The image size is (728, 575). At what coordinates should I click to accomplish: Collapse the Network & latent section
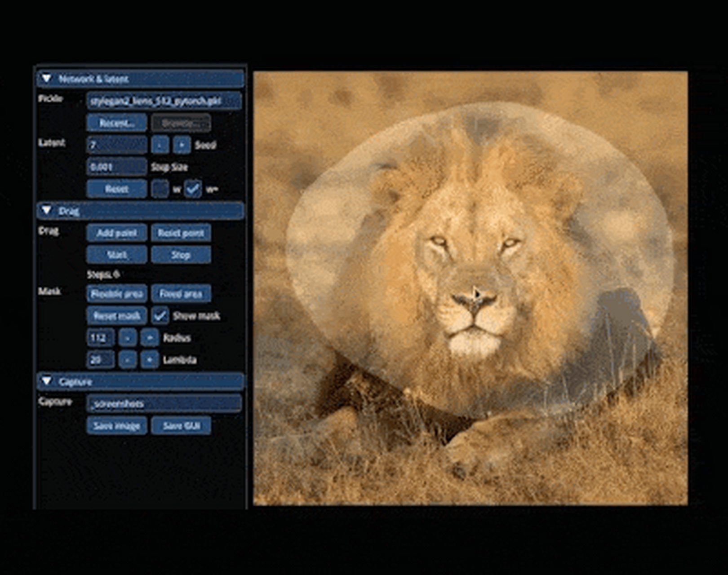[x=47, y=79]
